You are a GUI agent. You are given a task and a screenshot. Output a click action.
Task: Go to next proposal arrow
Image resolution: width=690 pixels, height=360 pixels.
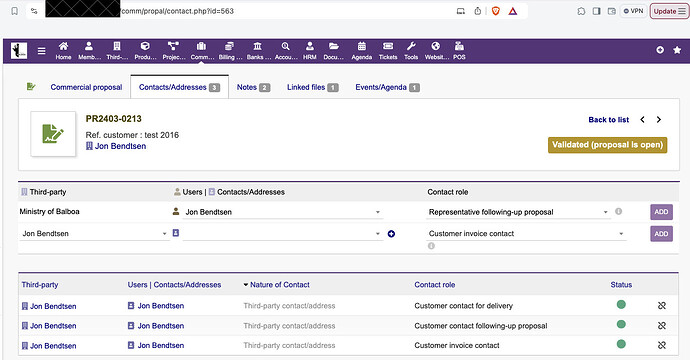click(x=659, y=119)
